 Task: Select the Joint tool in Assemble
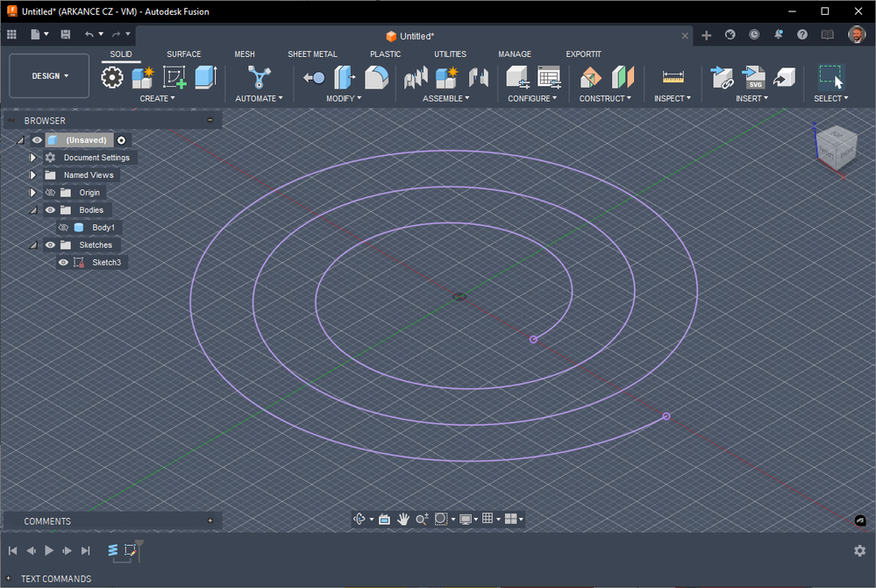pos(415,77)
